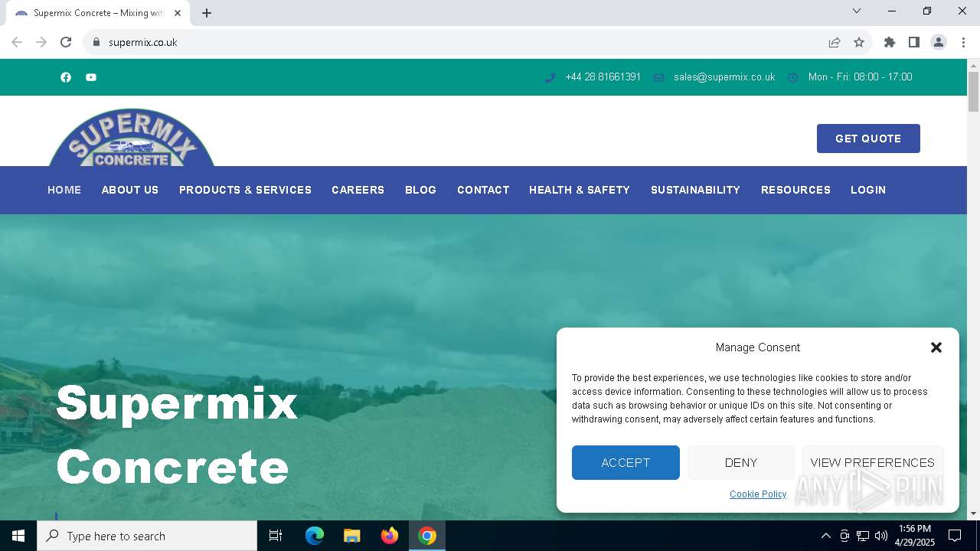The width and height of the screenshot is (980, 551).
Task: Open the volume speaker icon
Action: [881, 536]
